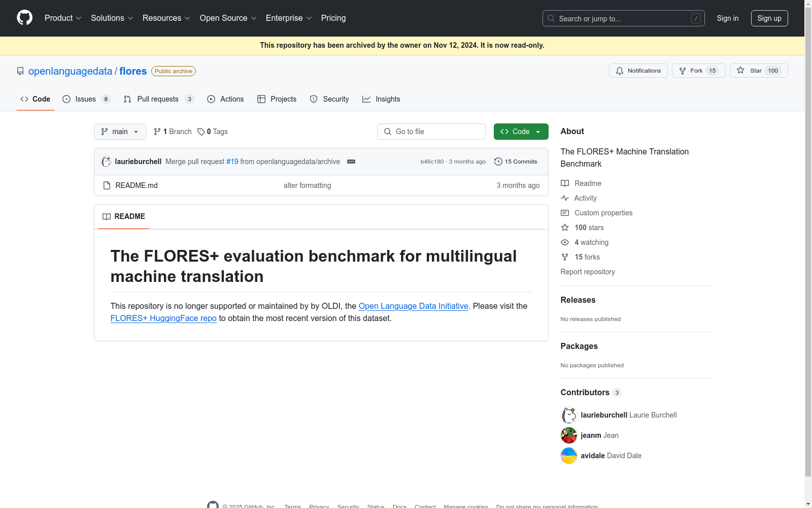Open the Solutions menu
This screenshot has height=508, width=812.
point(112,18)
